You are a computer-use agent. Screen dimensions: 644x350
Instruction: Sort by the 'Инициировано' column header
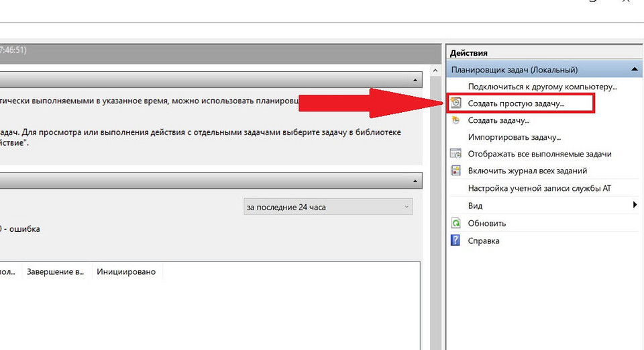point(126,272)
